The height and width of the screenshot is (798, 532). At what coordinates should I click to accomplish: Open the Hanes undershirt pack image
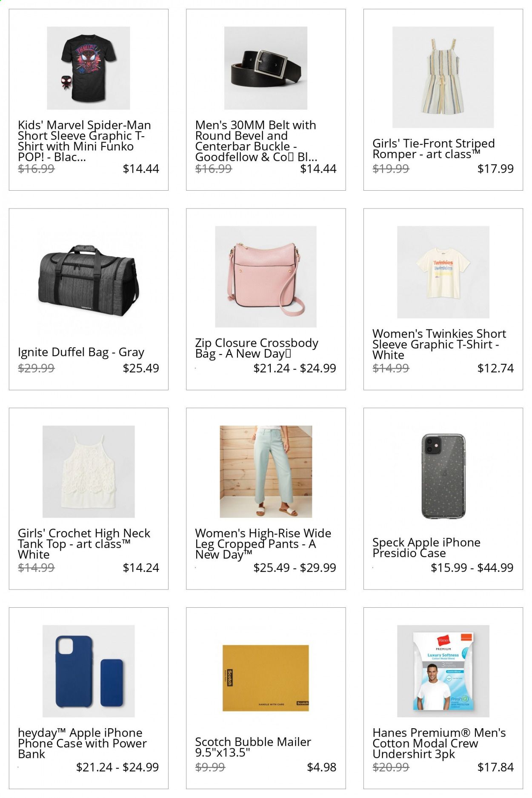(443, 671)
